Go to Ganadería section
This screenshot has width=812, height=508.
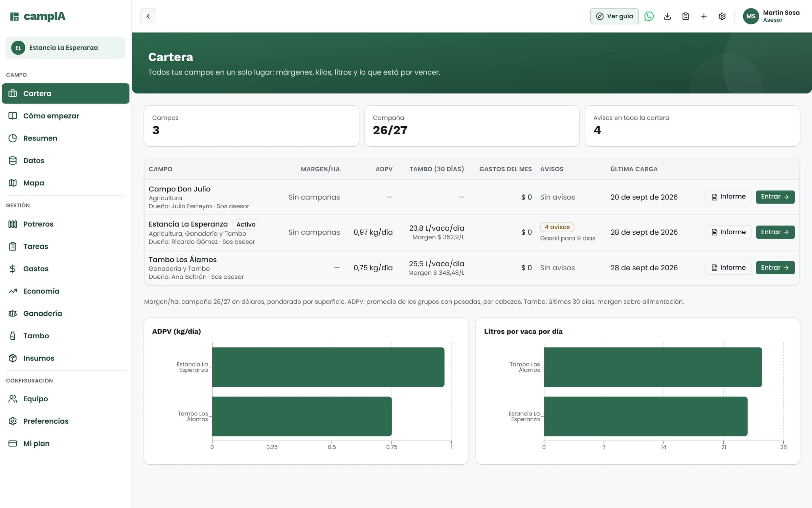point(66,313)
